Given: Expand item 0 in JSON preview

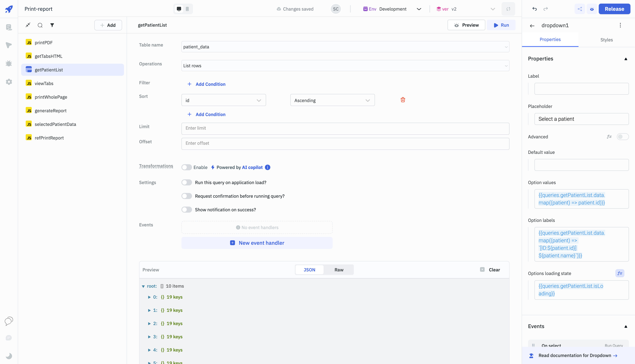Looking at the screenshot, I should (149, 297).
